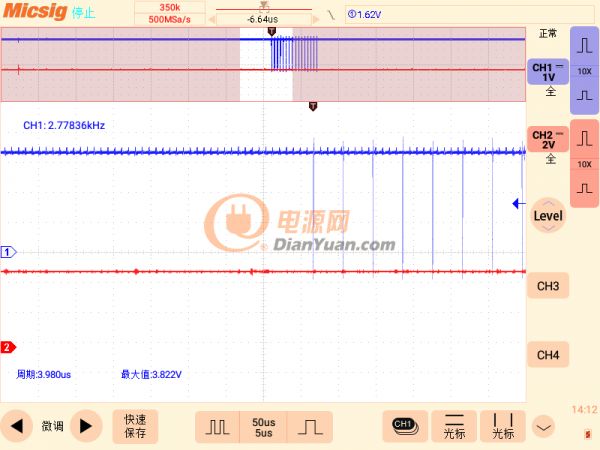
Task: Decrease CH2 vertical scale with the small pulse icon
Action: (x=584, y=189)
